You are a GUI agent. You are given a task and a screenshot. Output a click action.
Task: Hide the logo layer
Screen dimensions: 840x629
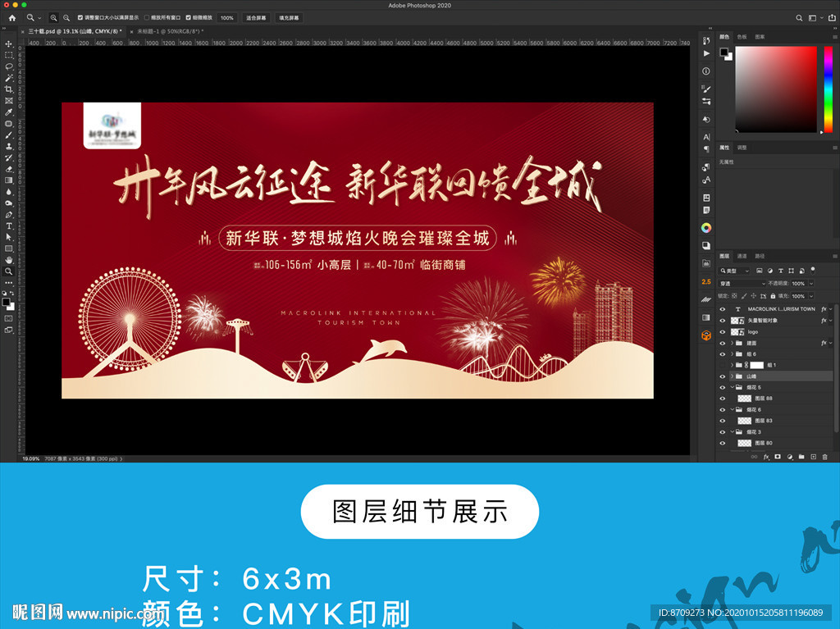coord(722,331)
